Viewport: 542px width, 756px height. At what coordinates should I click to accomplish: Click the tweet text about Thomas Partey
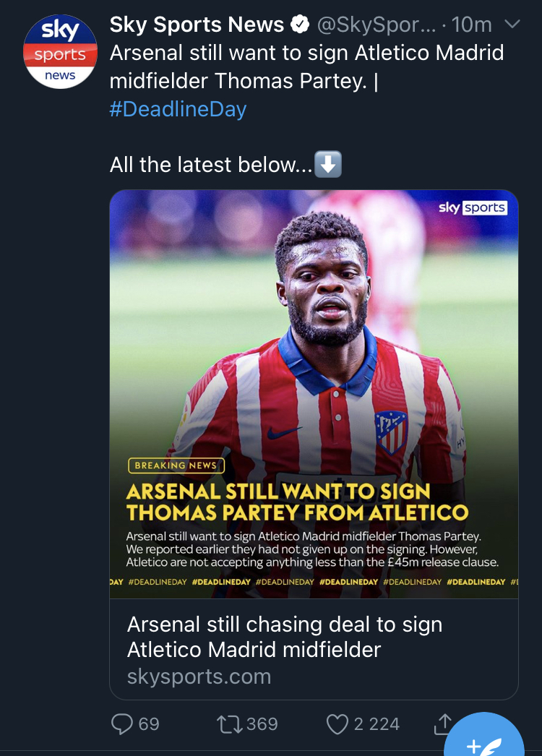(x=306, y=66)
